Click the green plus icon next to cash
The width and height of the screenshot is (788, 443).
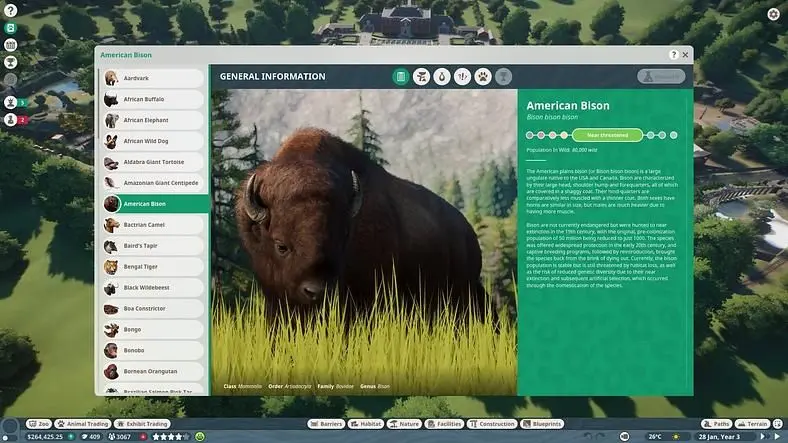[x=71, y=437]
